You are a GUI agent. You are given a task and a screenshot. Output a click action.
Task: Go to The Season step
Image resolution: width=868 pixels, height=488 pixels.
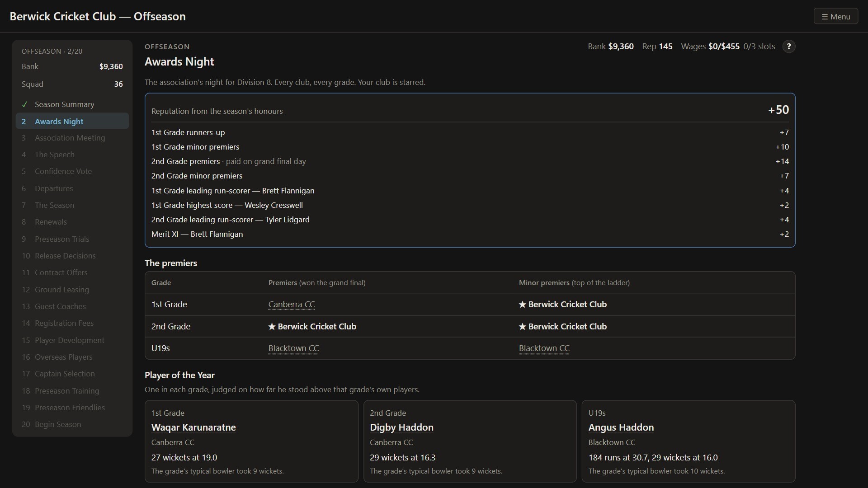click(72, 205)
